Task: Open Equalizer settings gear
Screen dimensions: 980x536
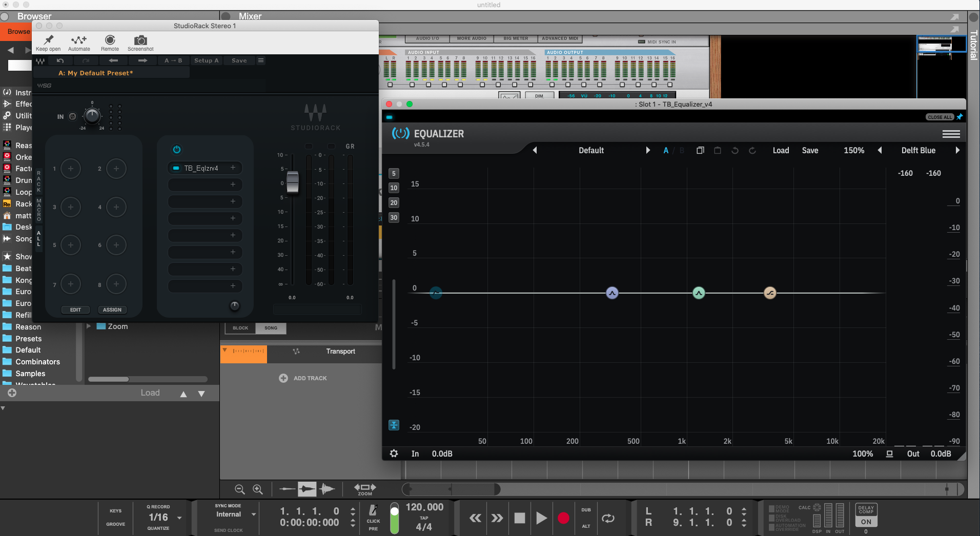Action: tap(394, 453)
